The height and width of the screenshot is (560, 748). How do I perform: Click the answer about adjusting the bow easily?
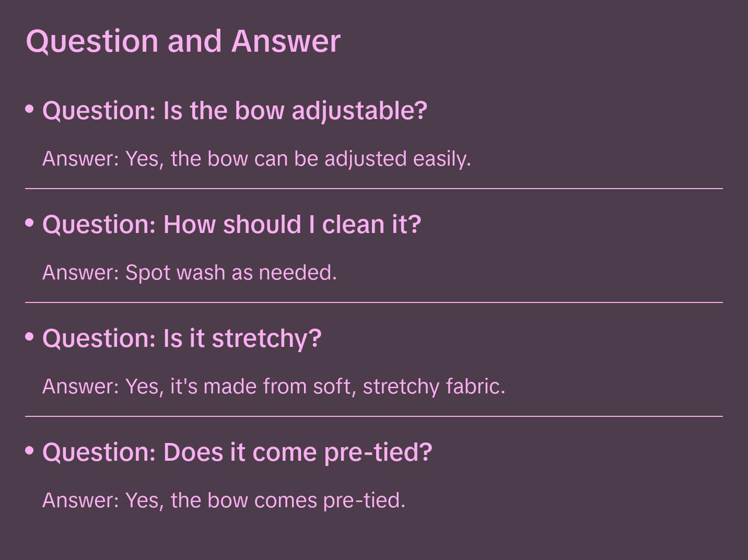[256, 159]
